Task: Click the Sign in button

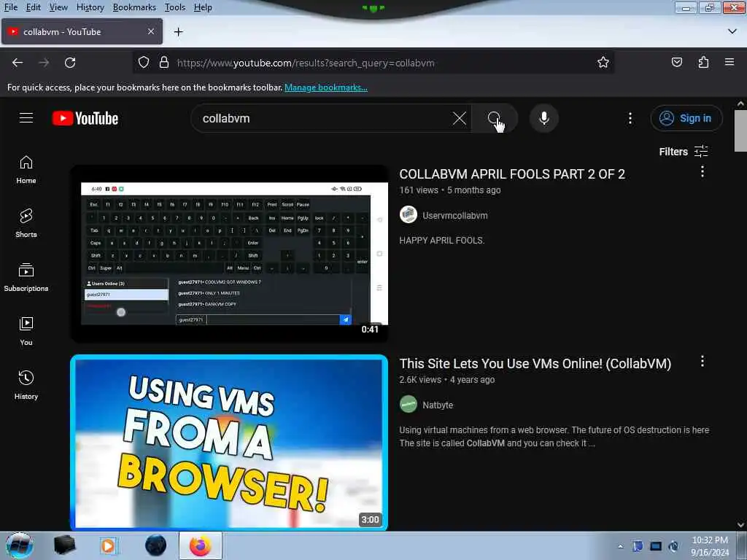Action: [x=686, y=118]
